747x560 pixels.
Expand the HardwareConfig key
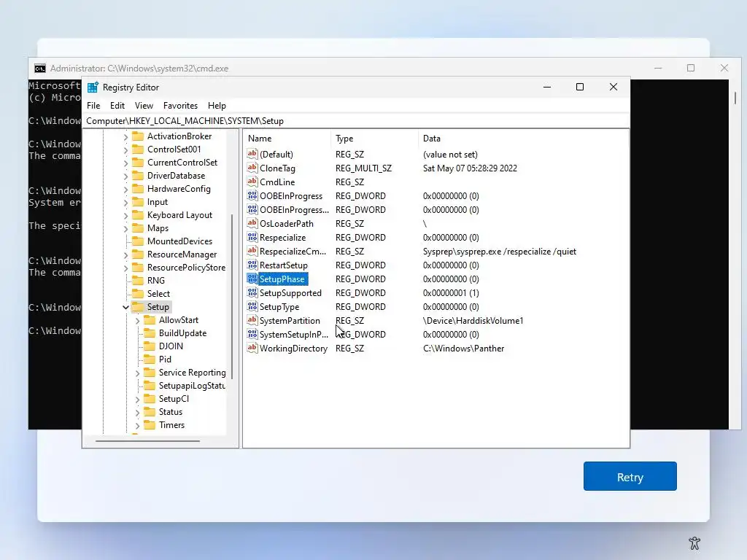click(125, 189)
